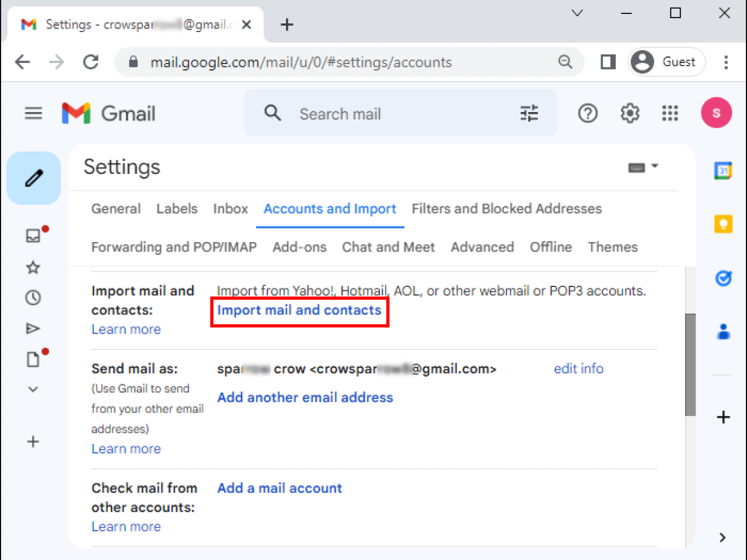
Task: Open the Drafts icon in sidebar
Action: click(33, 359)
